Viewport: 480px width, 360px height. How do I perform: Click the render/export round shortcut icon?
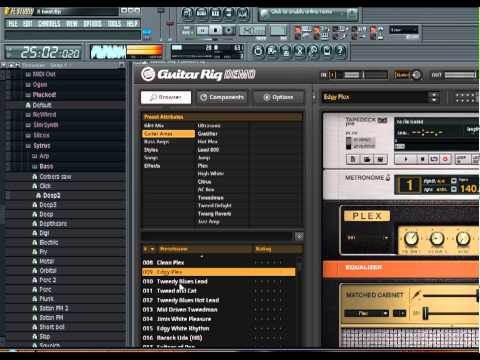[286, 51]
